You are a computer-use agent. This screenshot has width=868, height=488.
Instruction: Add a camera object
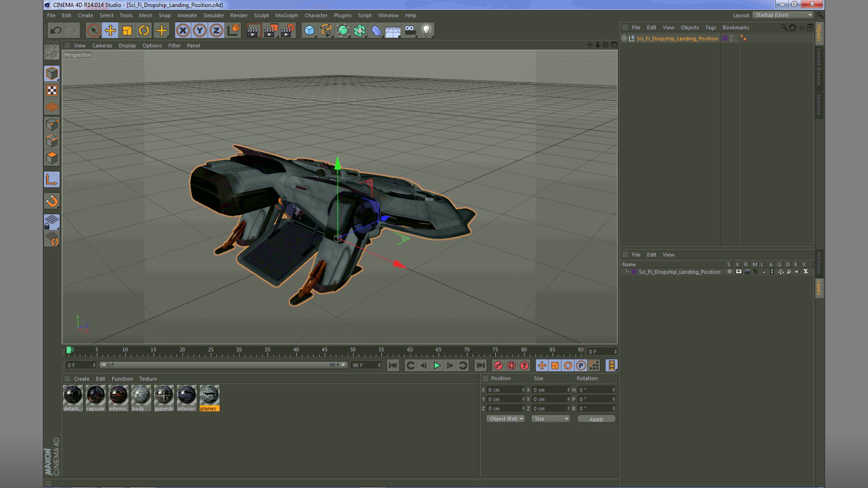410,30
